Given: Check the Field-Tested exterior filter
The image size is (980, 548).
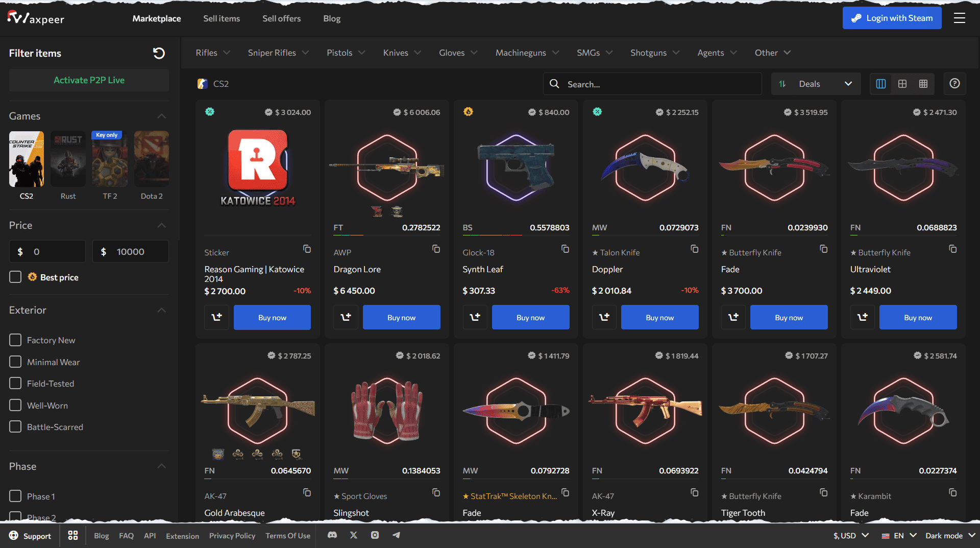Looking at the screenshot, I should click(x=15, y=384).
